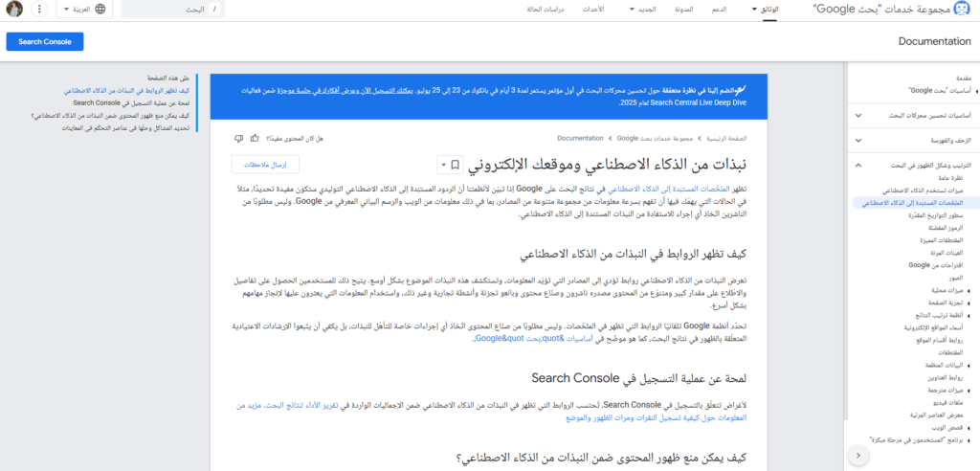The height and width of the screenshot is (471, 980).
Task: Click the Documentation heading in the header bar
Action: click(935, 42)
